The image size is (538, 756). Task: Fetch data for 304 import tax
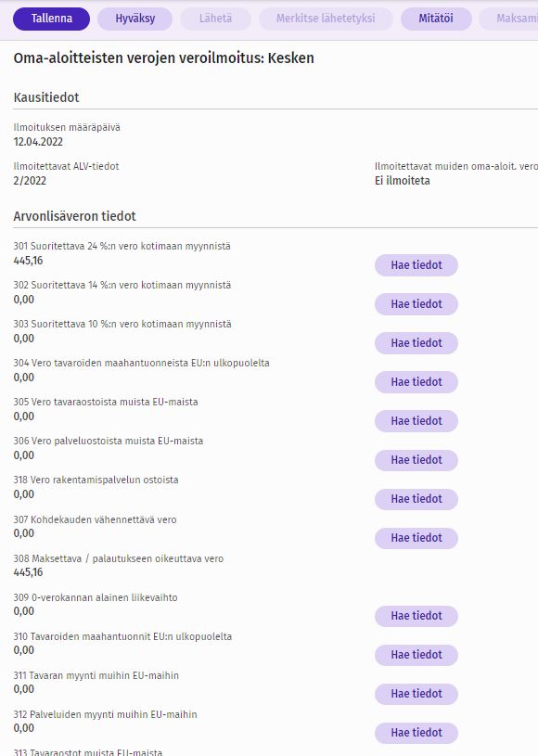pyautogui.click(x=416, y=382)
